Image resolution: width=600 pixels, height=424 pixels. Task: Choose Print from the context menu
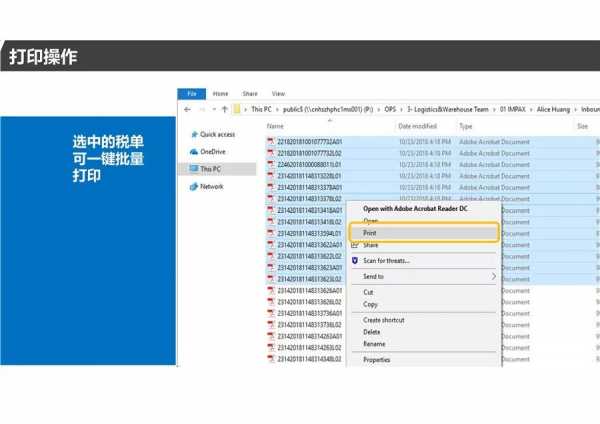coord(370,233)
